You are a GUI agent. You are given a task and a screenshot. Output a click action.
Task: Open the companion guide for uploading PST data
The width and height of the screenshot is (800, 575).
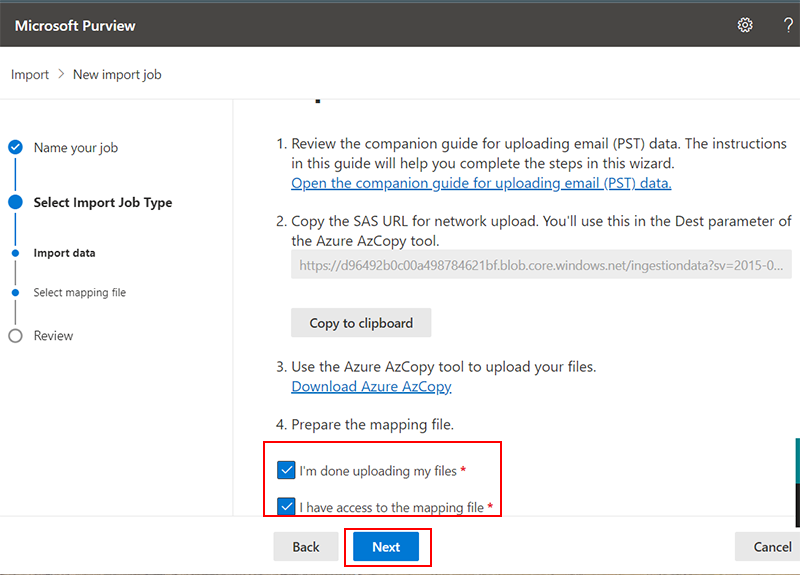pos(481,183)
